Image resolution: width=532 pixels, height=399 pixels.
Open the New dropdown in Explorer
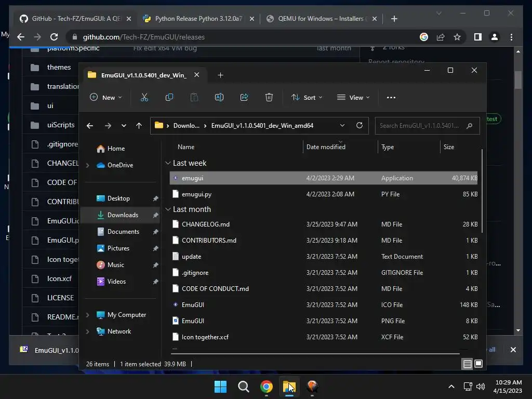tap(106, 97)
